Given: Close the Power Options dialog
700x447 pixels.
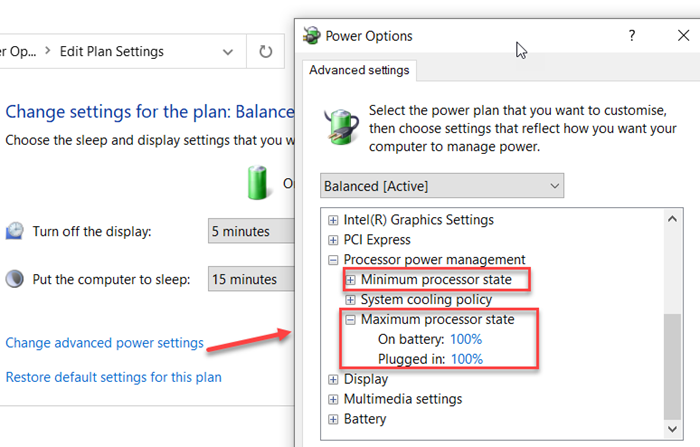Looking at the screenshot, I should (682, 36).
